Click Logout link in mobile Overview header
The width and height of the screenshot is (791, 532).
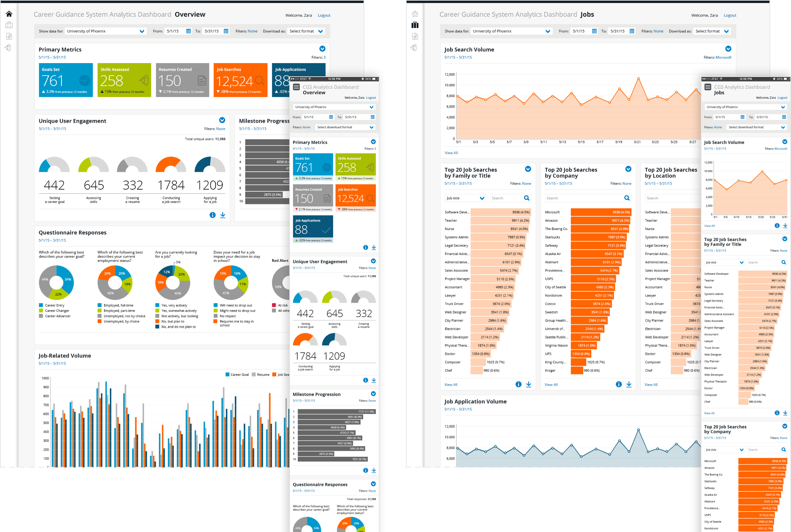click(371, 98)
